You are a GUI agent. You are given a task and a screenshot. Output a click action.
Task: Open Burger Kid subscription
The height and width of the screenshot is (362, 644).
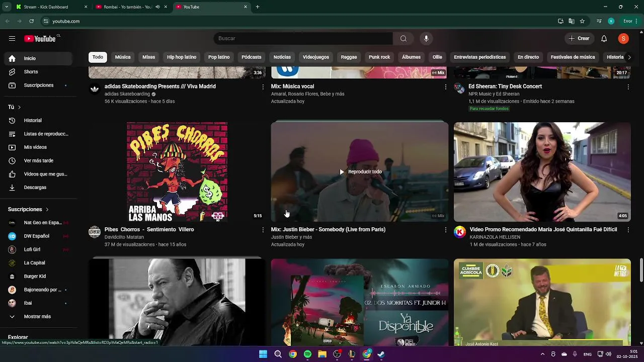coord(38,277)
